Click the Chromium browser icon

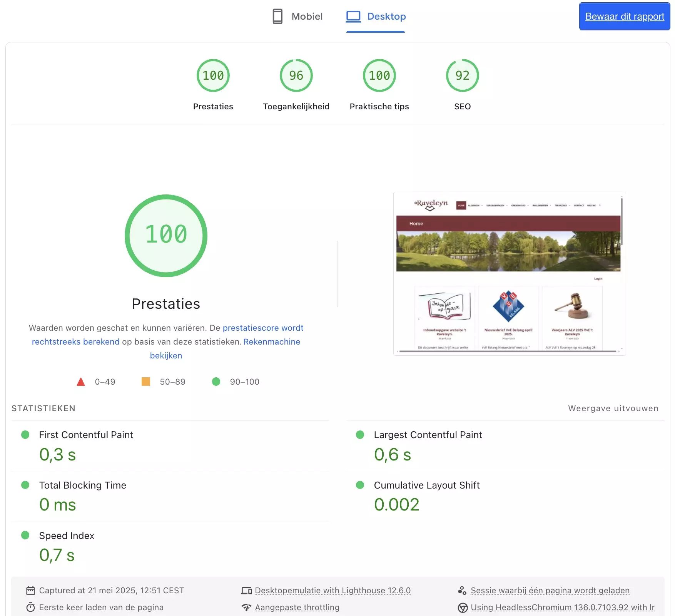coord(463,608)
